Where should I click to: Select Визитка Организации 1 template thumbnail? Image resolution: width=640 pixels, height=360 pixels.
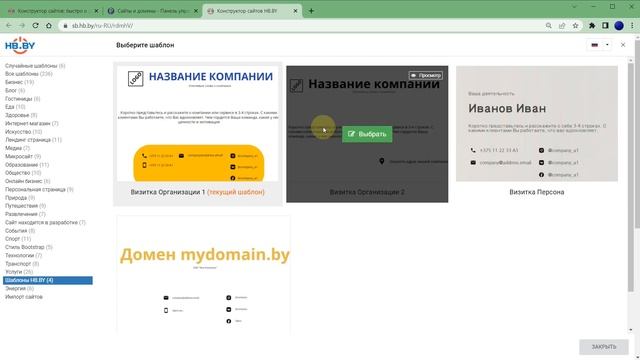pyautogui.click(x=198, y=124)
